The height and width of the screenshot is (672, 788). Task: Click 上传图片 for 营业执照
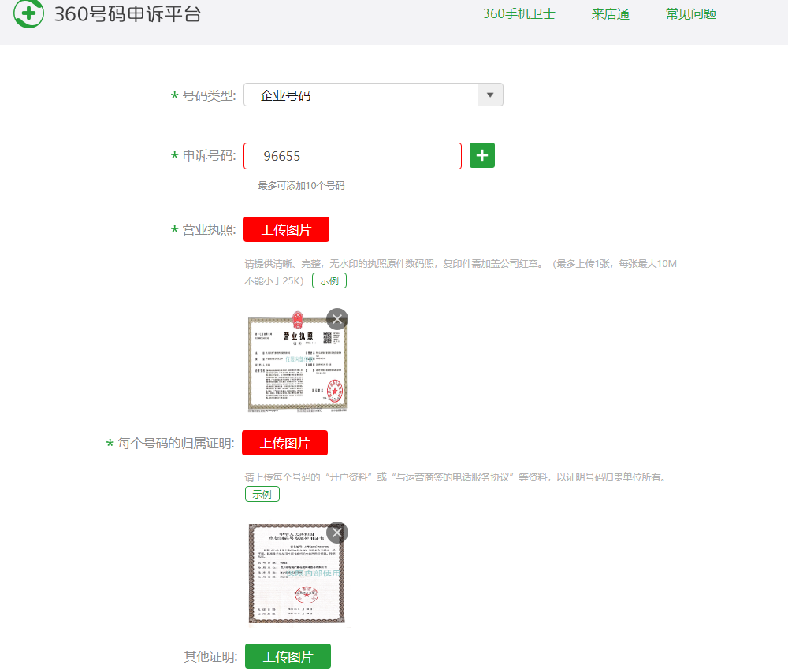pyautogui.click(x=286, y=229)
